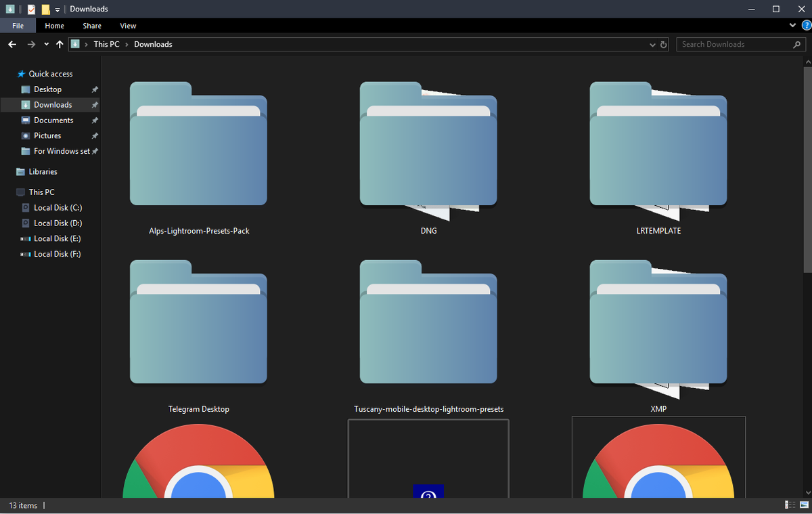Switch to Large icons view in status bar
The width and height of the screenshot is (812, 514).
click(803, 505)
